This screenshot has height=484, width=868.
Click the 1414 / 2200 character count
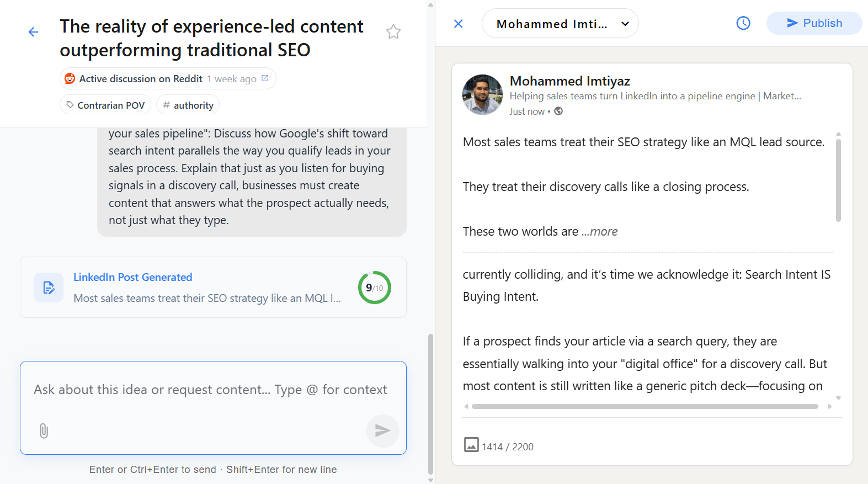point(508,447)
